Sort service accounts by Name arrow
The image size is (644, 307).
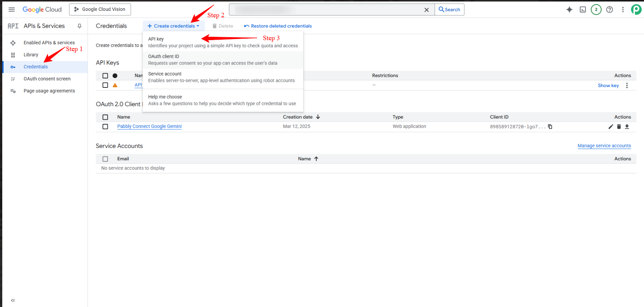coord(316,159)
